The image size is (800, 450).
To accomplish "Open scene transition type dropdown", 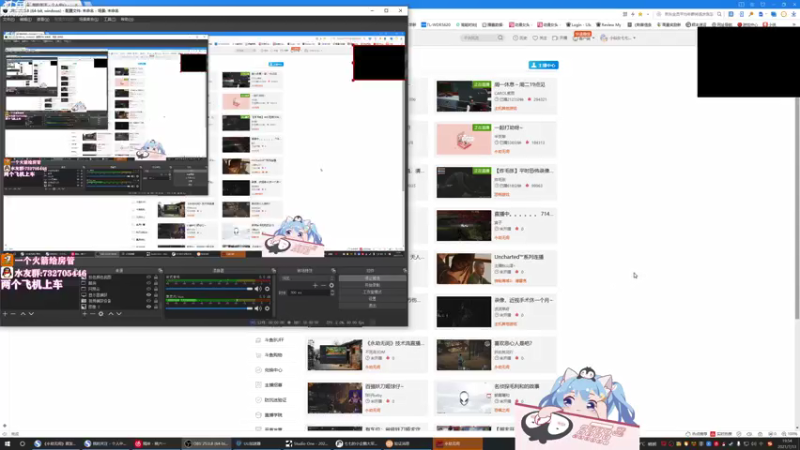I will pos(307,278).
